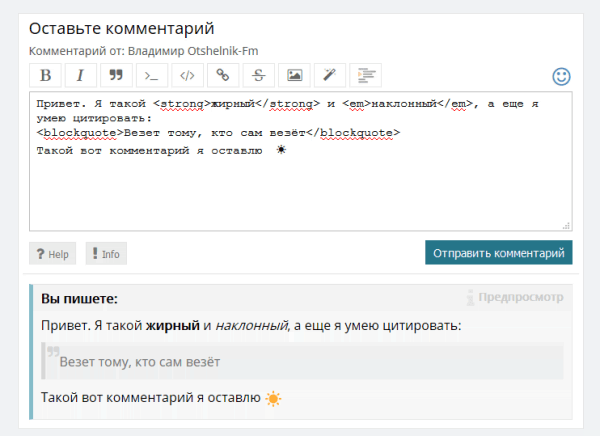Click the magic wand toolbar icon
Image resolution: width=600 pixels, height=436 pixels.
pos(329,75)
